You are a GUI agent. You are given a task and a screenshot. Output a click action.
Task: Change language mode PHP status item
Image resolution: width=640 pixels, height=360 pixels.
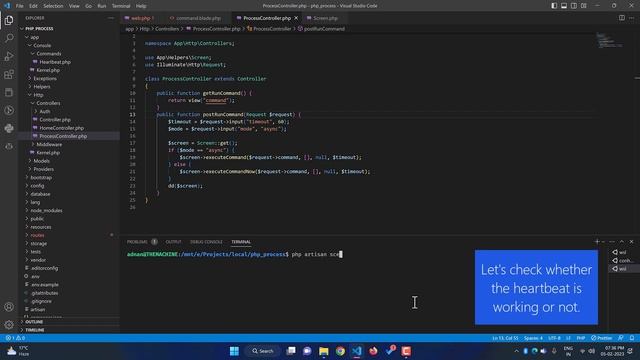580,338
